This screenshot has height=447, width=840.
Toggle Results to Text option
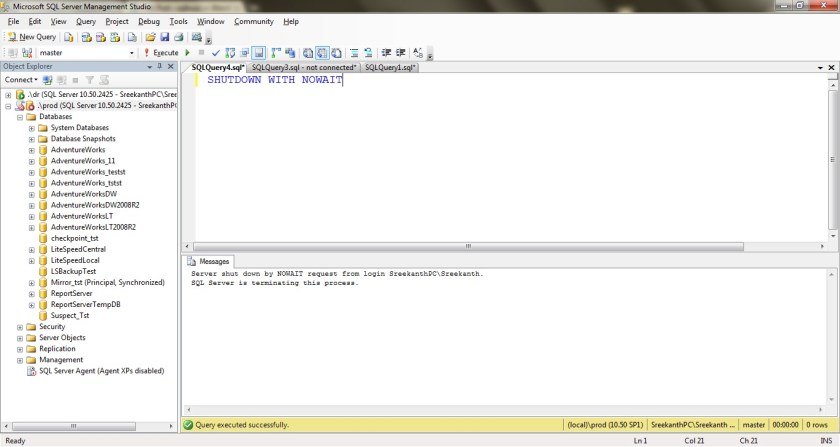click(308, 52)
